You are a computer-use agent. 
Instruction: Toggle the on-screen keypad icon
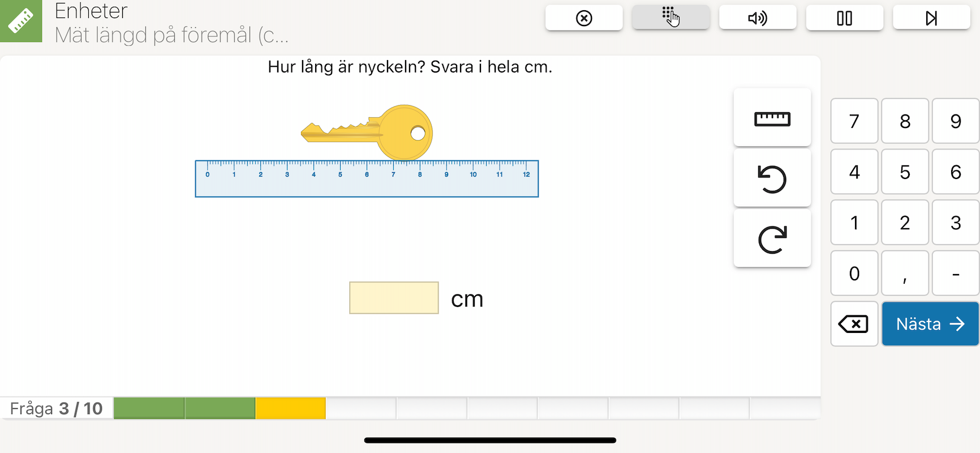coord(670,18)
